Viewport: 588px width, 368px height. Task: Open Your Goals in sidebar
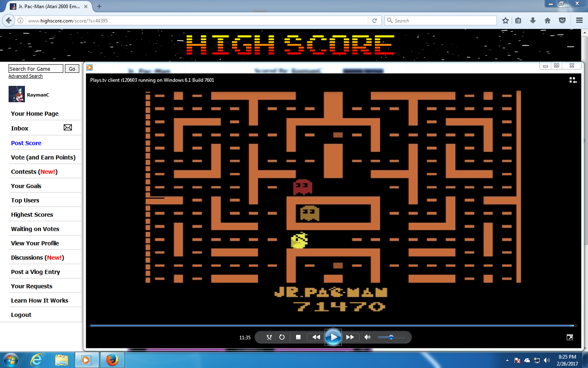click(x=26, y=186)
